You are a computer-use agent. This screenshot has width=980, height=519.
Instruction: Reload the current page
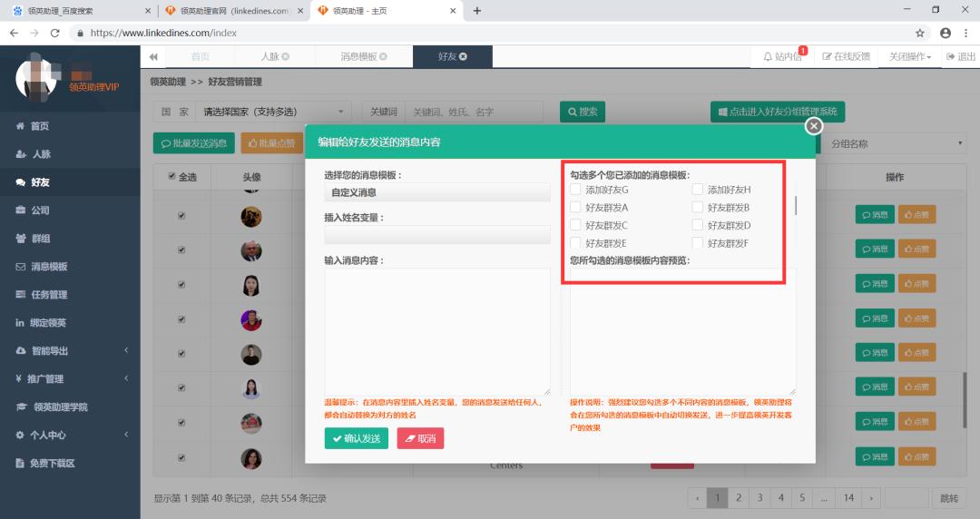click(x=55, y=34)
